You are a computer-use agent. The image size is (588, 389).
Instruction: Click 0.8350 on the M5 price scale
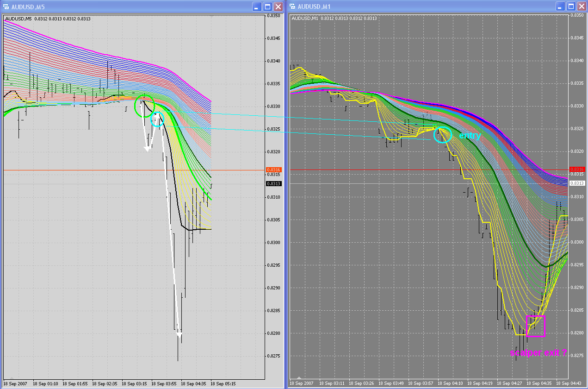click(274, 16)
